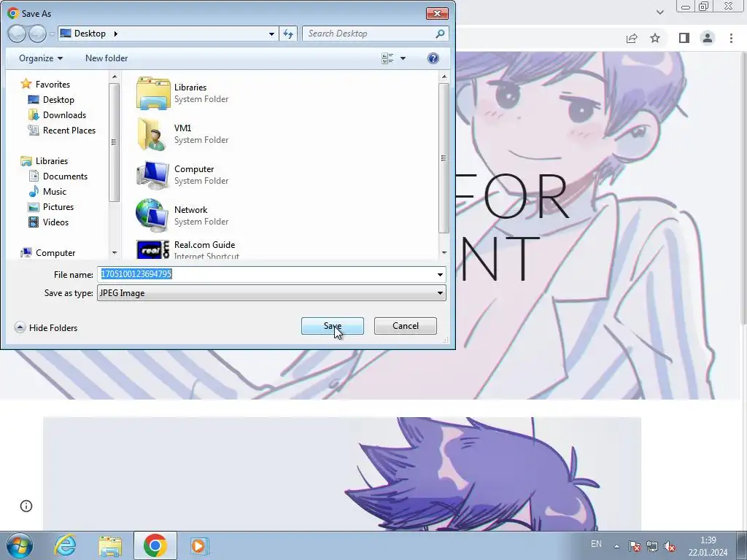Show hidden tray icons arrow
The image size is (747, 560).
pos(616,546)
